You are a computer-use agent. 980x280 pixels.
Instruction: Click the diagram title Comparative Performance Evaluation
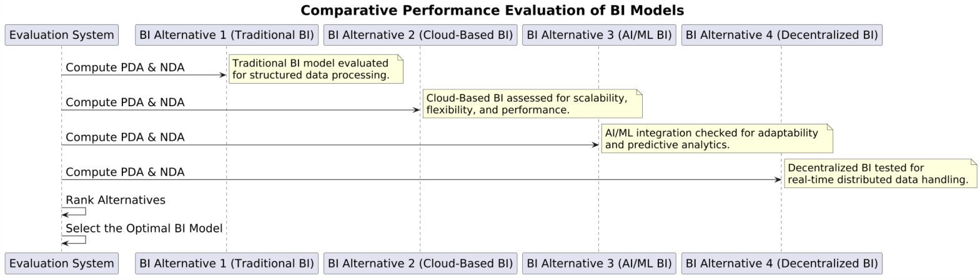(492, 11)
